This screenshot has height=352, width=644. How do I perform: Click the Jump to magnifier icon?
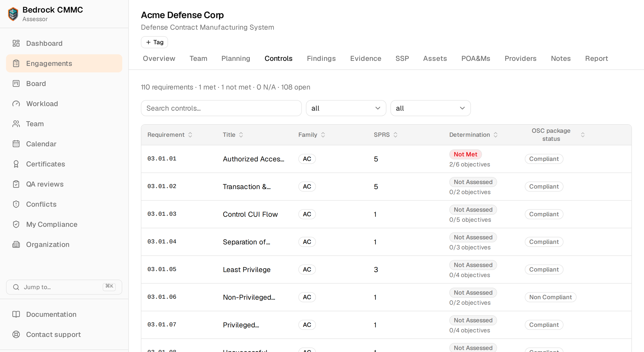pyautogui.click(x=16, y=287)
